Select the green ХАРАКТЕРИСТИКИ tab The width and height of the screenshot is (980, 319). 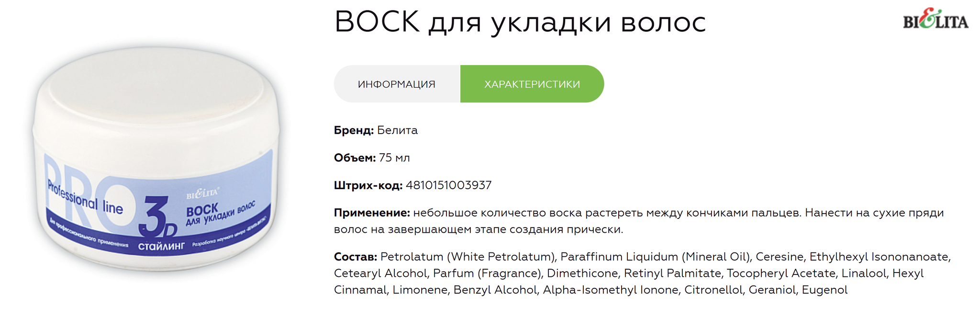coord(532,84)
